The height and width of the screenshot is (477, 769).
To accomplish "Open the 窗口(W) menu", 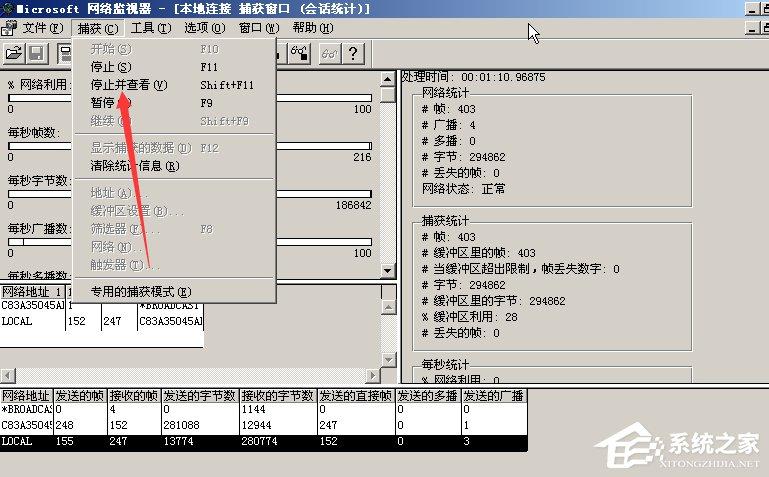I will click(x=259, y=28).
